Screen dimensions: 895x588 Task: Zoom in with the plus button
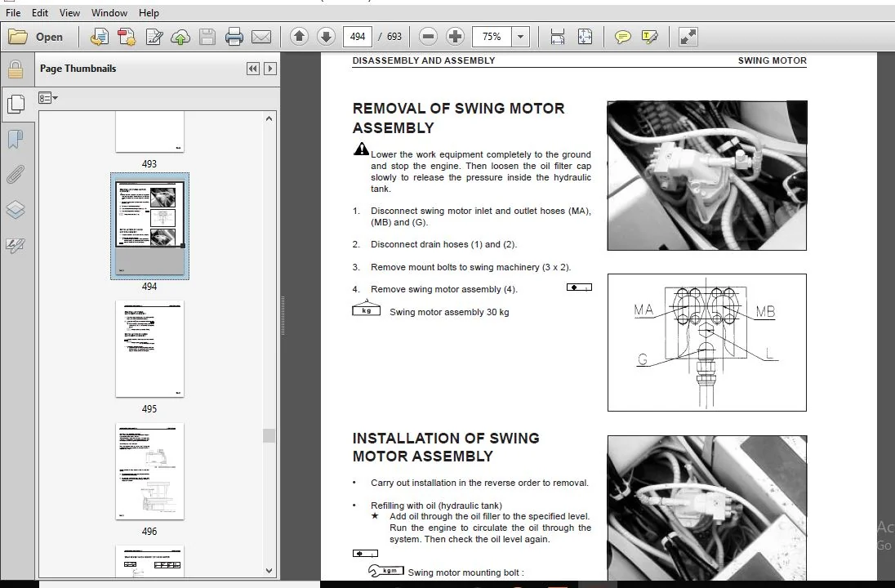[455, 37]
